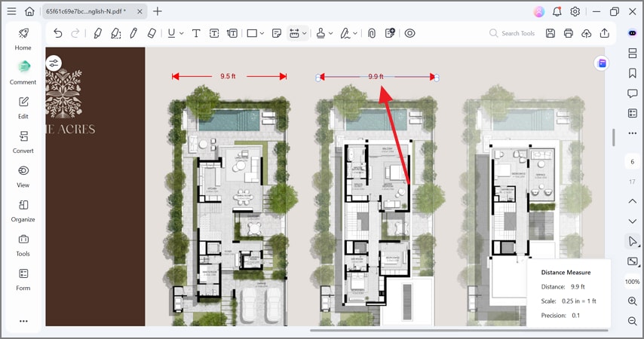The width and height of the screenshot is (644, 339).
Task: Select the 9.5 ft measurement annotation
Action: pos(228,76)
